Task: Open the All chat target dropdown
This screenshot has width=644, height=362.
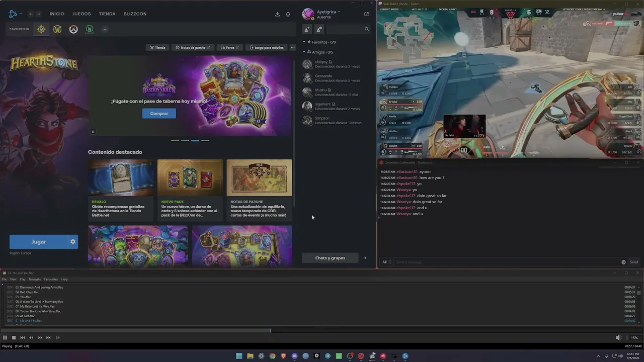Action: tap(386, 262)
